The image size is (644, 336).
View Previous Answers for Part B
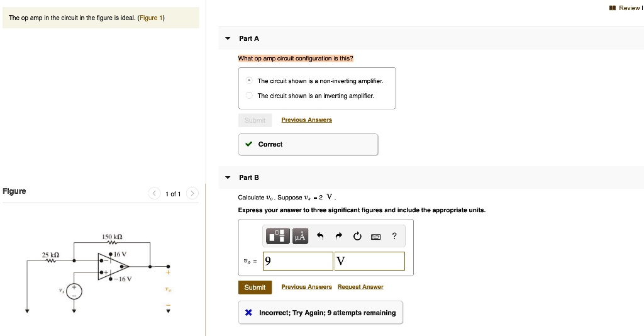tap(306, 287)
